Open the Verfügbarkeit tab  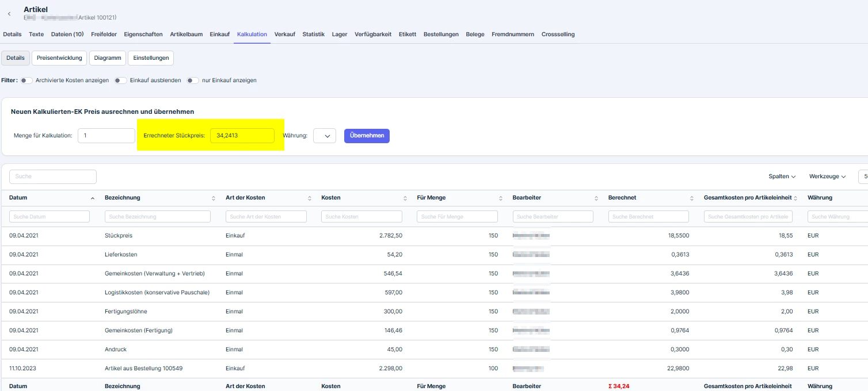pyautogui.click(x=373, y=34)
